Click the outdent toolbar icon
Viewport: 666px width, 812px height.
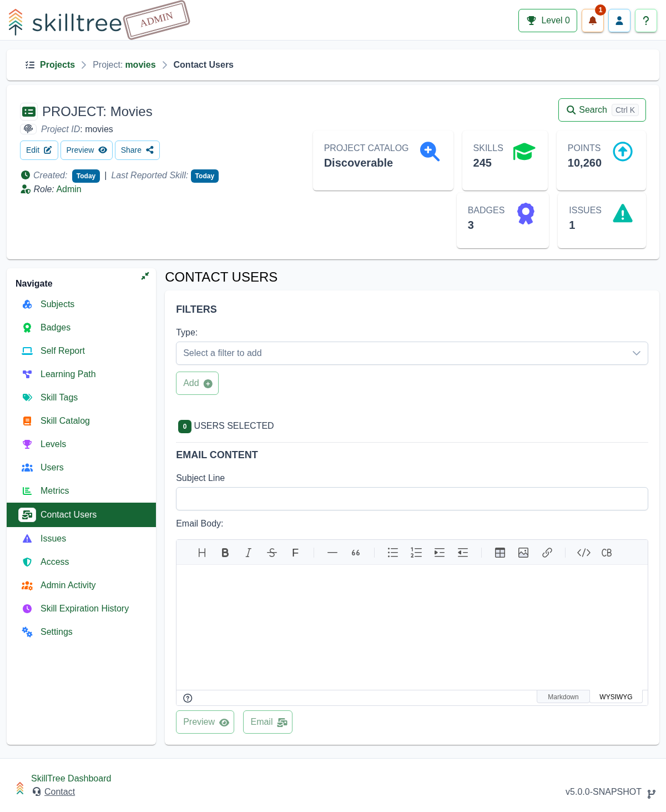point(463,553)
